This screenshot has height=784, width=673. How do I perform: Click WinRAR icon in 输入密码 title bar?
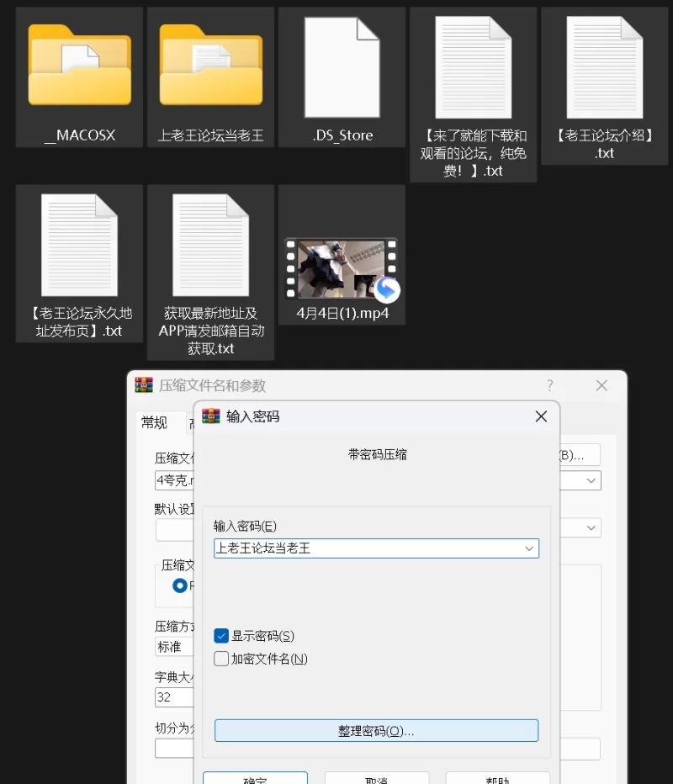[211, 416]
